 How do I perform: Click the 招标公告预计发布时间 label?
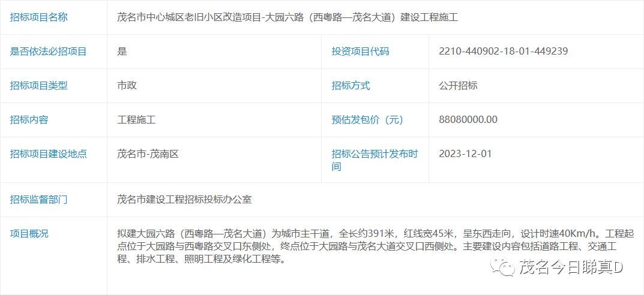[375, 160]
